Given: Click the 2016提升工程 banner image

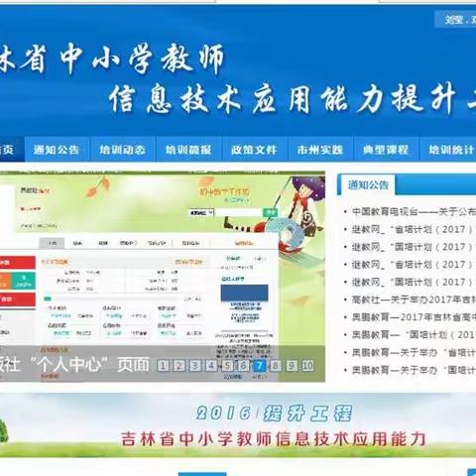Looking at the screenshot, I should [x=238, y=424].
